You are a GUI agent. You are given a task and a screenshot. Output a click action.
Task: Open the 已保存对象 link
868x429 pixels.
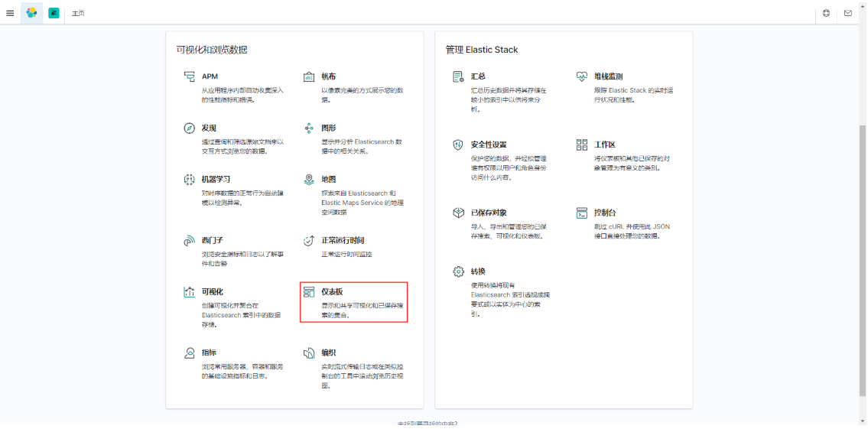click(x=488, y=213)
